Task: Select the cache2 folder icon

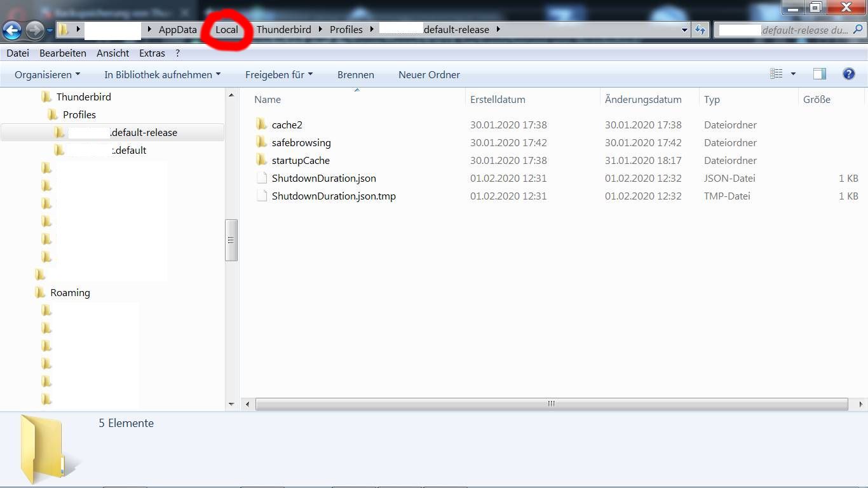Action: coord(262,125)
